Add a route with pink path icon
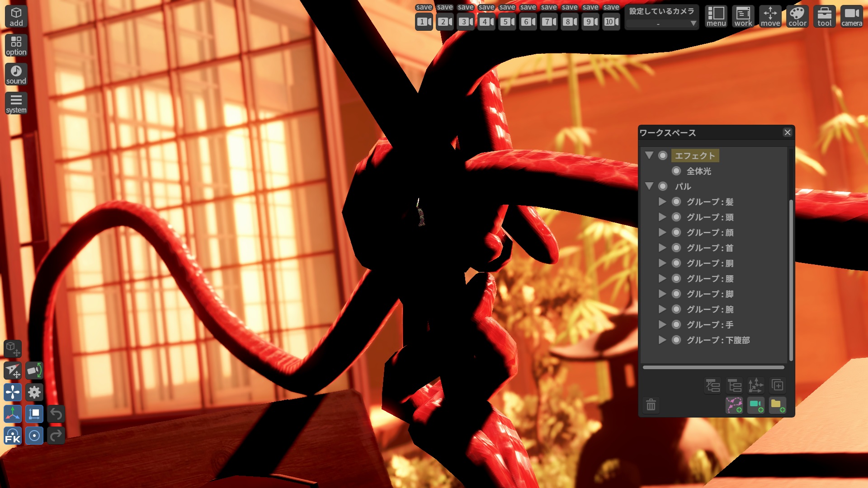The width and height of the screenshot is (868, 488). coord(734,405)
